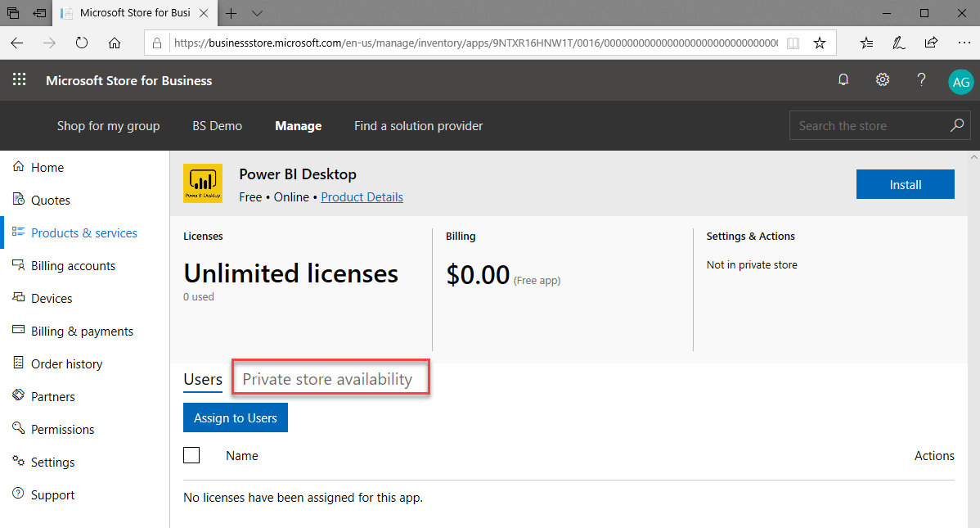Click the add notes pen icon
Screen dimensions: 980x528
(x=899, y=43)
